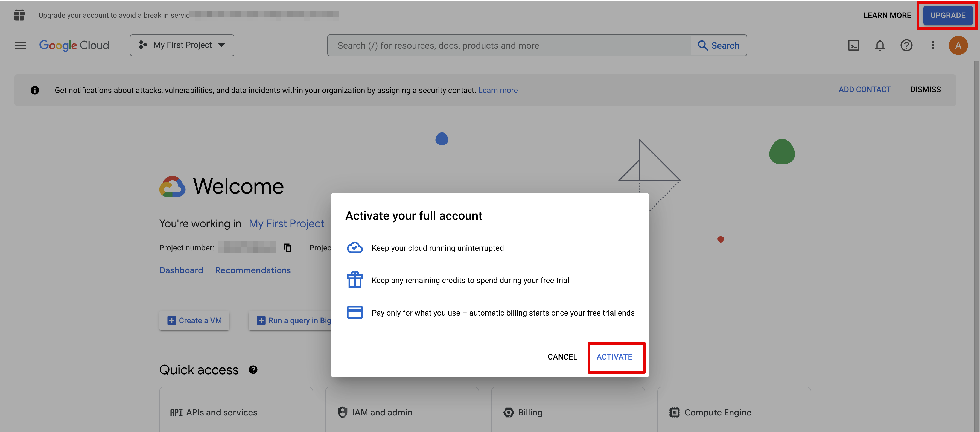Open the notifications bell
This screenshot has height=432, width=980.
(880, 45)
